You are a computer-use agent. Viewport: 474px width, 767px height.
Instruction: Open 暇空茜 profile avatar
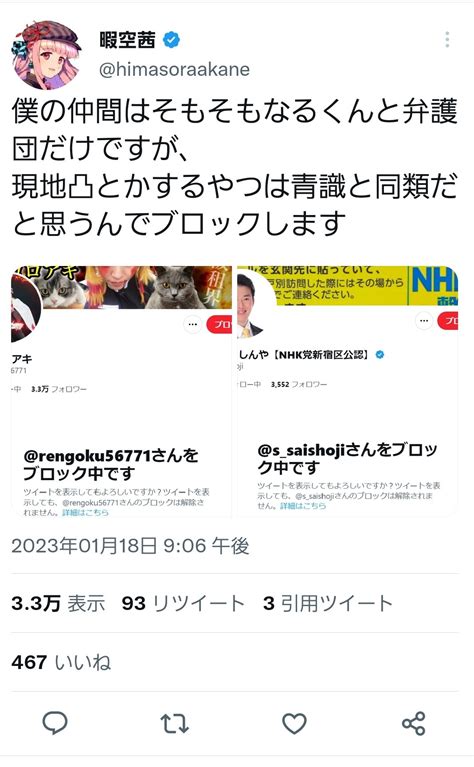click(x=46, y=54)
